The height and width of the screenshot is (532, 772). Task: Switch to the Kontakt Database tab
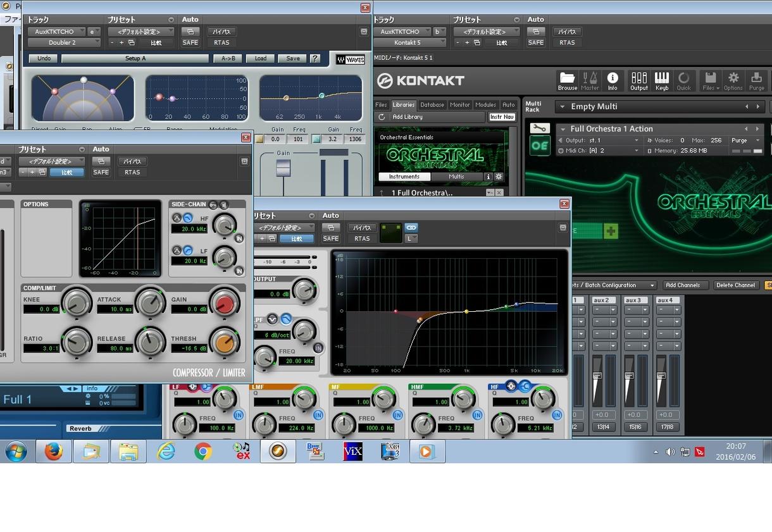click(432, 105)
